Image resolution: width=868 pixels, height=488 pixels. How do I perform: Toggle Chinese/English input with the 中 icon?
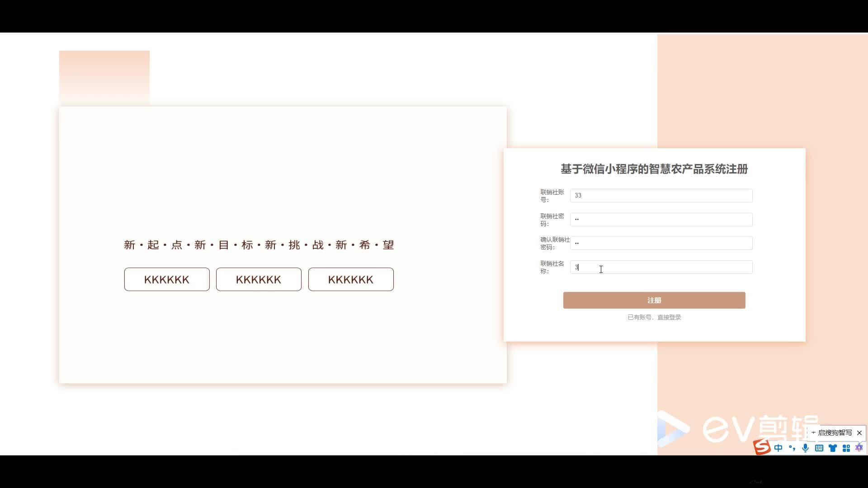tap(778, 448)
